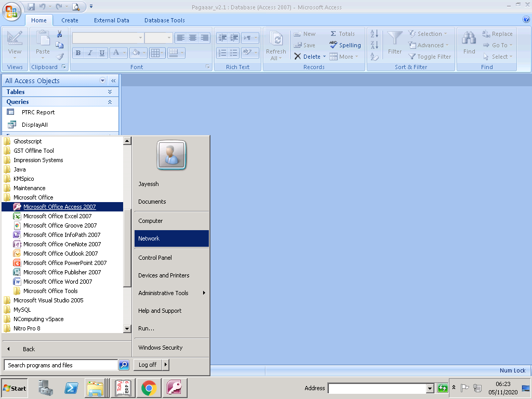532x399 pixels.
Task: Click the Find binoculars icon
Action: (x=469, y=38)
